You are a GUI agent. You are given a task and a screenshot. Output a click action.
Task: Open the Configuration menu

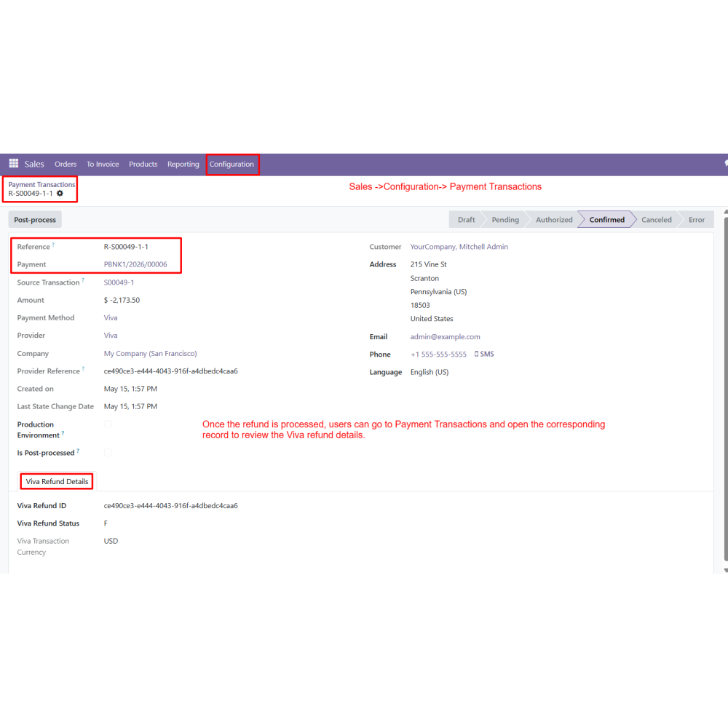click(x=232, y=164)
